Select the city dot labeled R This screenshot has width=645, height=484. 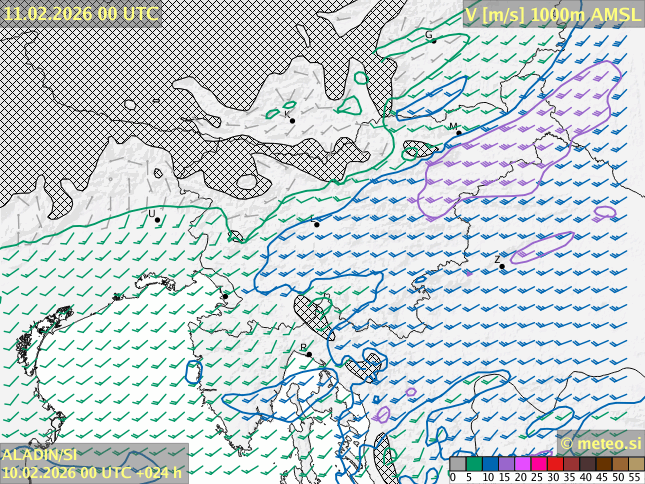(309, 354)
